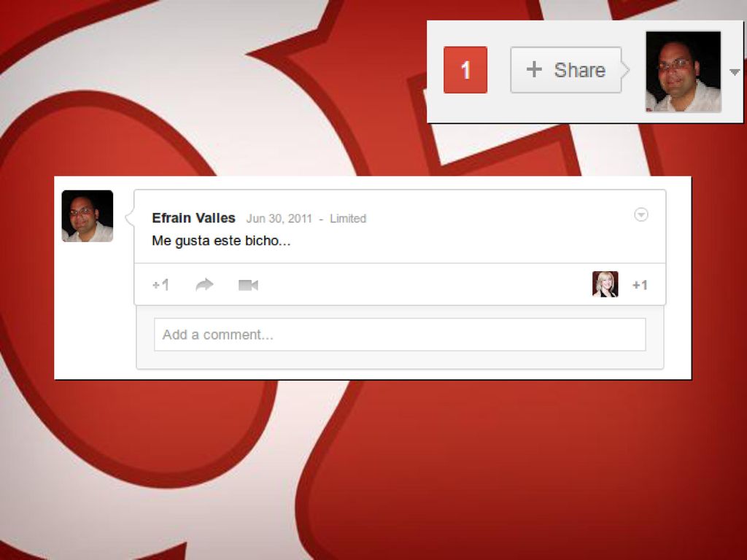Open the post options circular dropdown arrow
Image resolution: width=747 pixels, height=560 pixels.
pos(641,215)
